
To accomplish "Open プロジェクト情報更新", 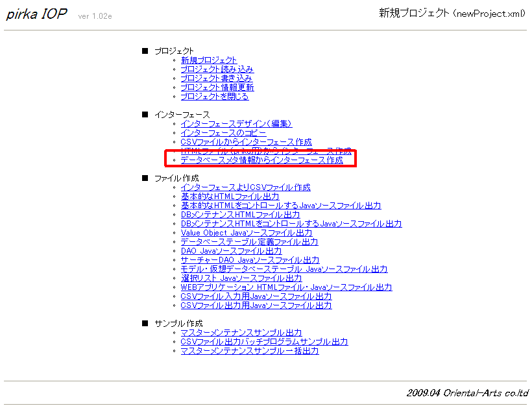I will point(217,88).
